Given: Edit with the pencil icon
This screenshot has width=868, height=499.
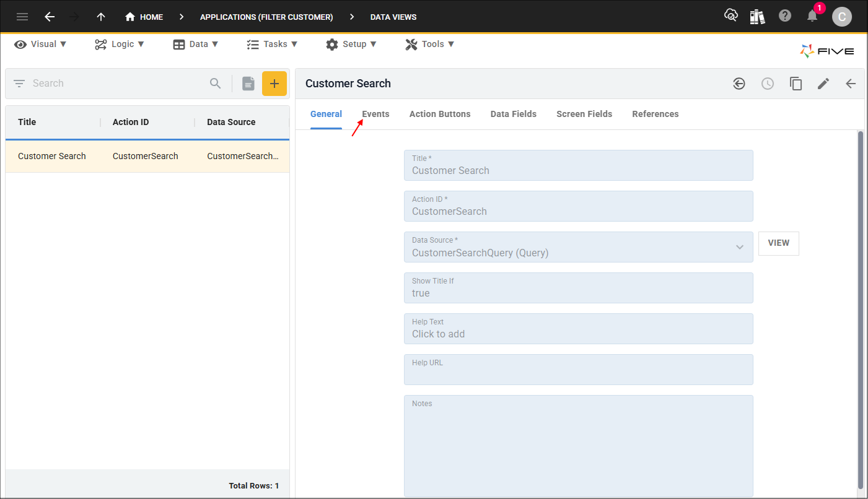Looking at the screenshot, I should [823, 84].
